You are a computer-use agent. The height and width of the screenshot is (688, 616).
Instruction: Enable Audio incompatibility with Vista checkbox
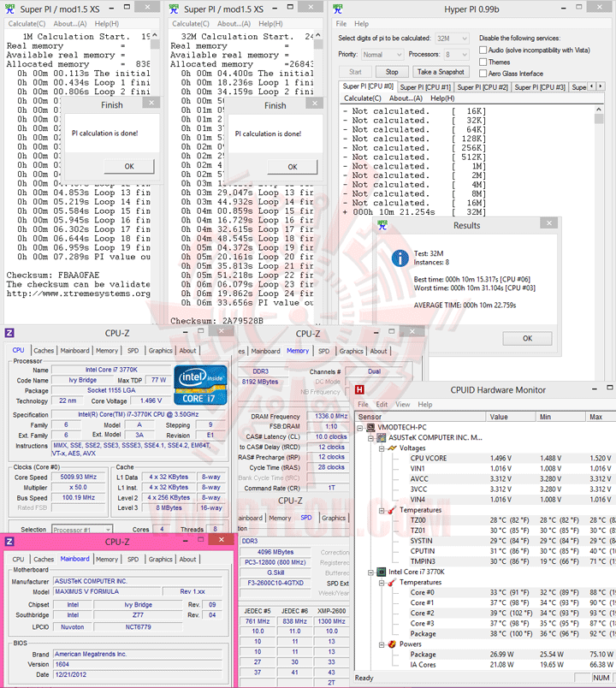click(x=483, y=50)
